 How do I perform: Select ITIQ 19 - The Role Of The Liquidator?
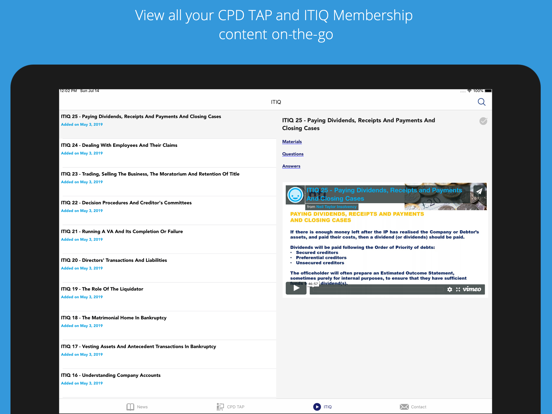tap(168, 297)
